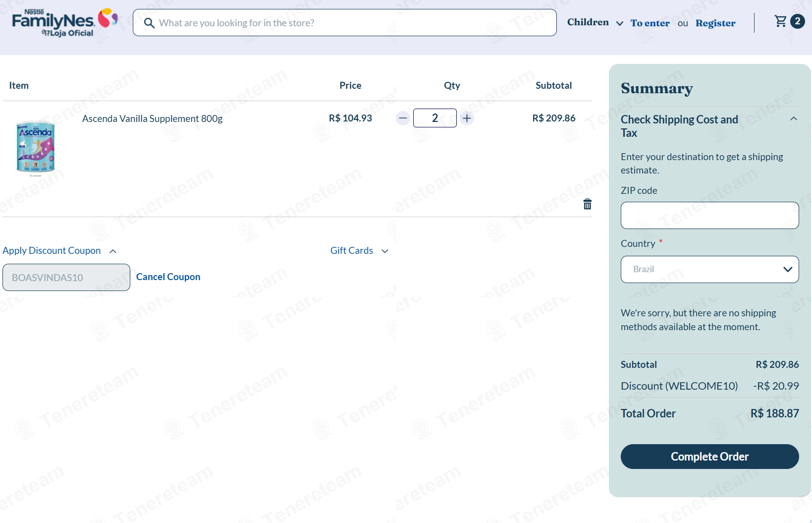Open the Children dropdown menu
The height and width of the screenshot is (523, 812).
point(595,22)
